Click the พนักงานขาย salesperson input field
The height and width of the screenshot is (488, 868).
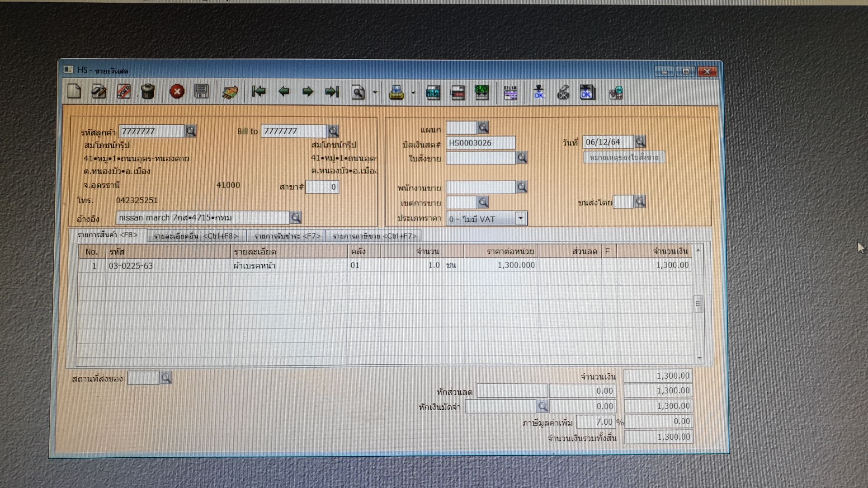pos(481,187)
